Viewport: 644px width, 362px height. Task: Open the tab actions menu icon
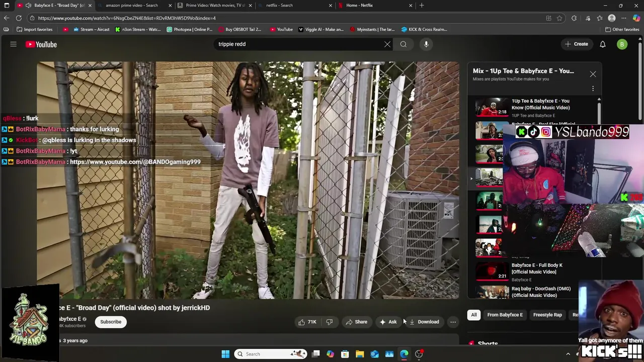click(x=7, y=6)
